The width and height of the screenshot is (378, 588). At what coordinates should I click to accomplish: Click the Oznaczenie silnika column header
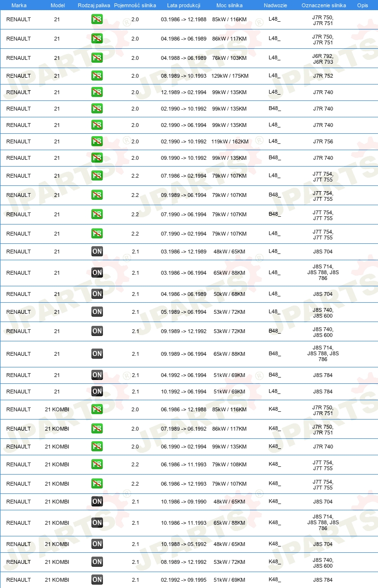pos(323,5)
